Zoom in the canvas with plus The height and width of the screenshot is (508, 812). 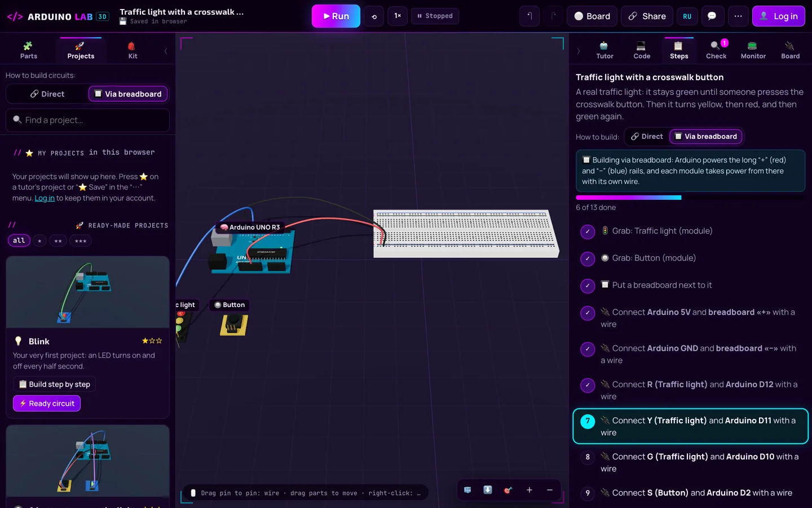pos(529,490)
